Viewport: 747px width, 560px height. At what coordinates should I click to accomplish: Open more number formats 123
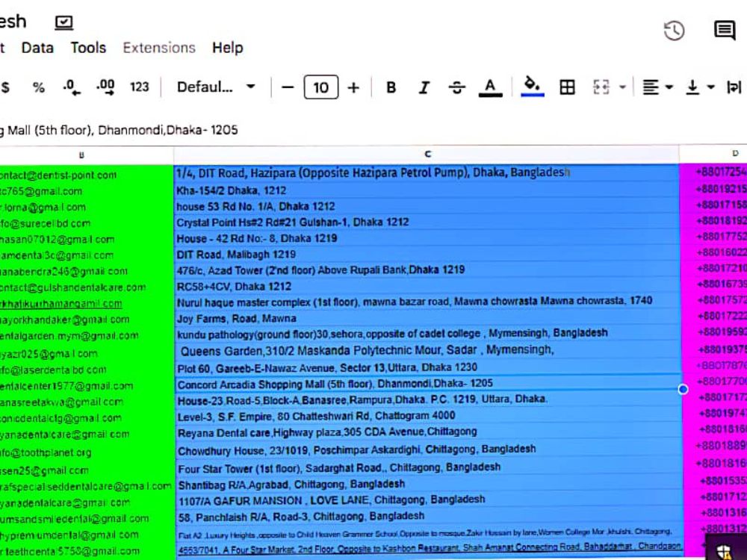point(139,87)
